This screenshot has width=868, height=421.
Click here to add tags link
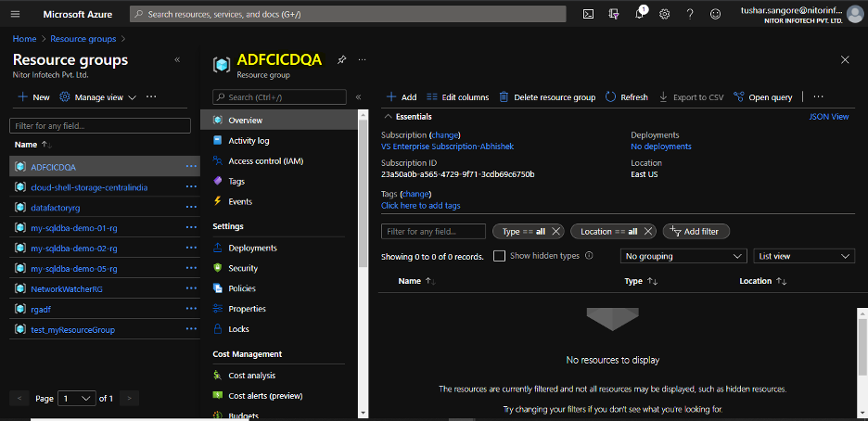tap(421, 205)
